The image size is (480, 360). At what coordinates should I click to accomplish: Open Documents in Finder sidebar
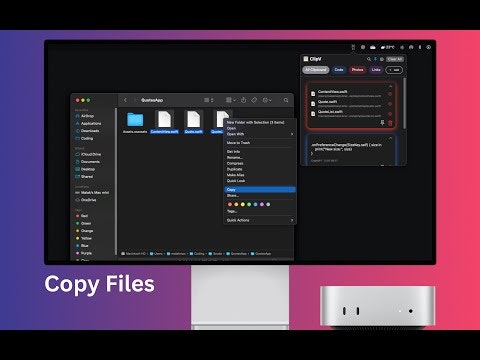tap(88, 162)
